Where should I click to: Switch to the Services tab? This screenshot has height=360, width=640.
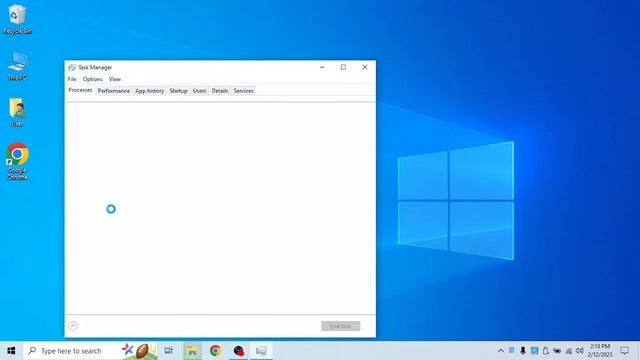click(244, 91)
